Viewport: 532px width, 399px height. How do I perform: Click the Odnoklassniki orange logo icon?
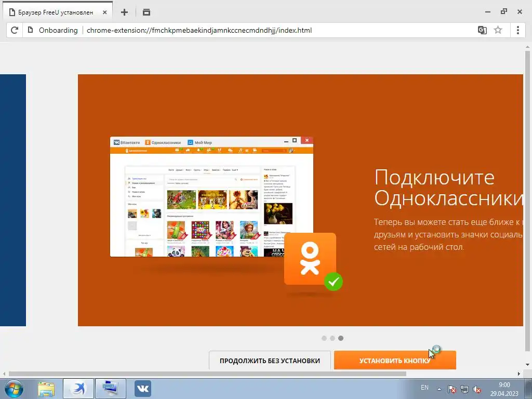[x=310, y=259]
